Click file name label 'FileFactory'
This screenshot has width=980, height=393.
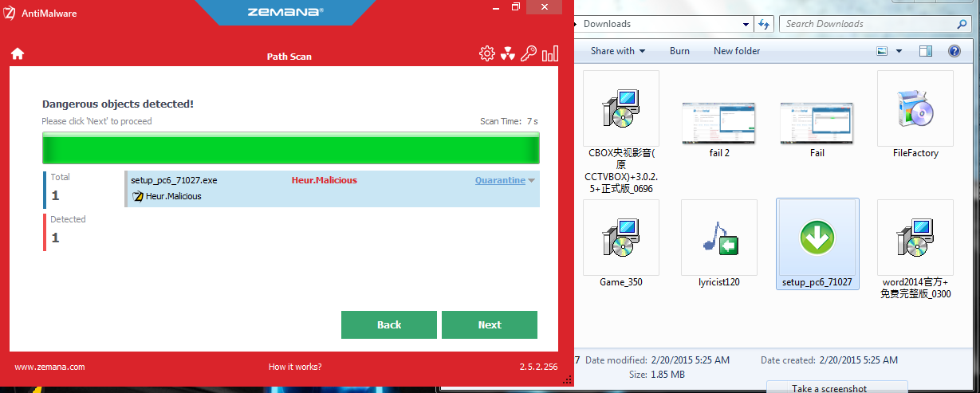[915, 153]
